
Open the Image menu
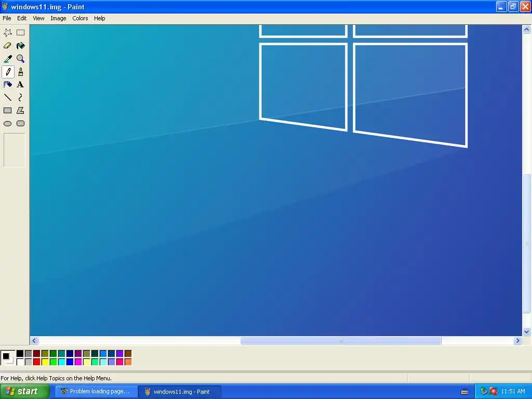58,18
